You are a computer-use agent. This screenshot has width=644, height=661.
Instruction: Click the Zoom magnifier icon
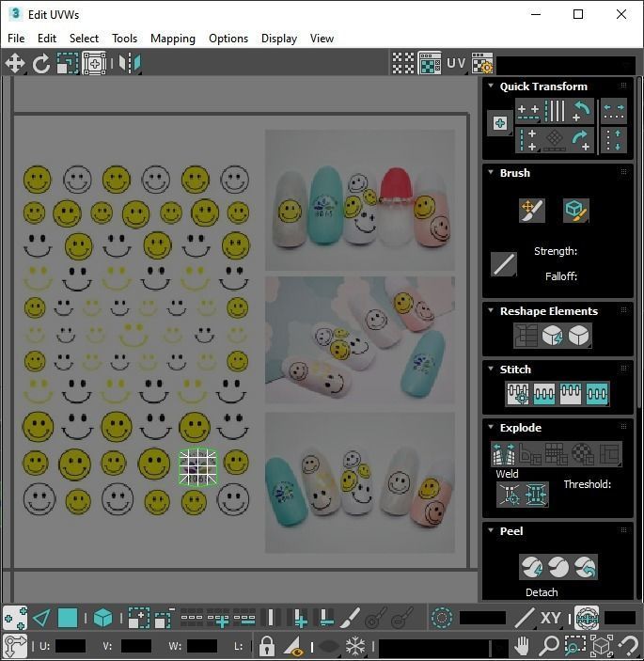(549, 645)
